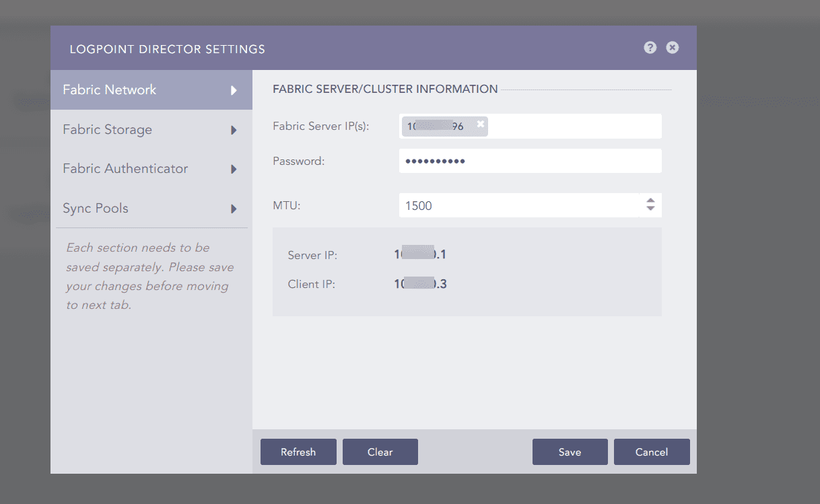This screenshot has width=820, height=504.
Task: Clear the fabric network form
Action: tap(380, 452)
